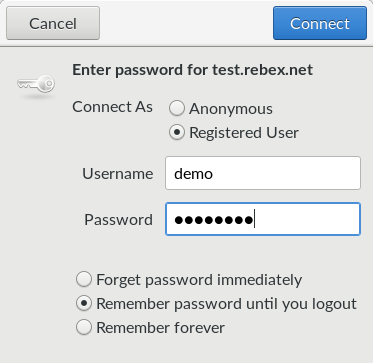Click the 'Anonymous' option label text

tap(231, 109)
